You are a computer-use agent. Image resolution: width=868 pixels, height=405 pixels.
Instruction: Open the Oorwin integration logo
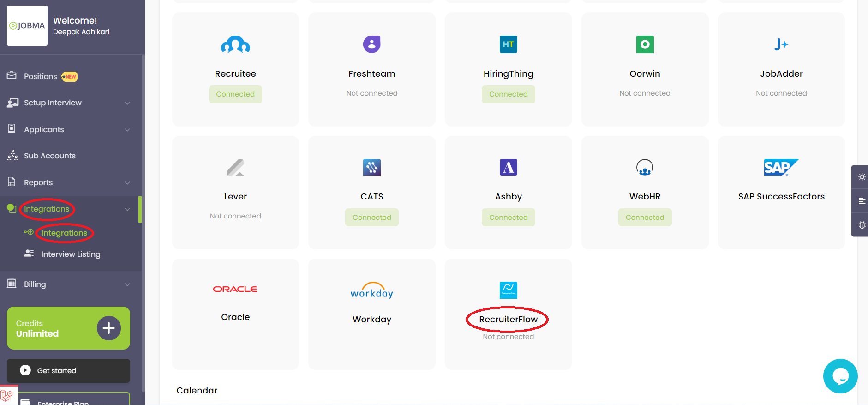[645, 44]
